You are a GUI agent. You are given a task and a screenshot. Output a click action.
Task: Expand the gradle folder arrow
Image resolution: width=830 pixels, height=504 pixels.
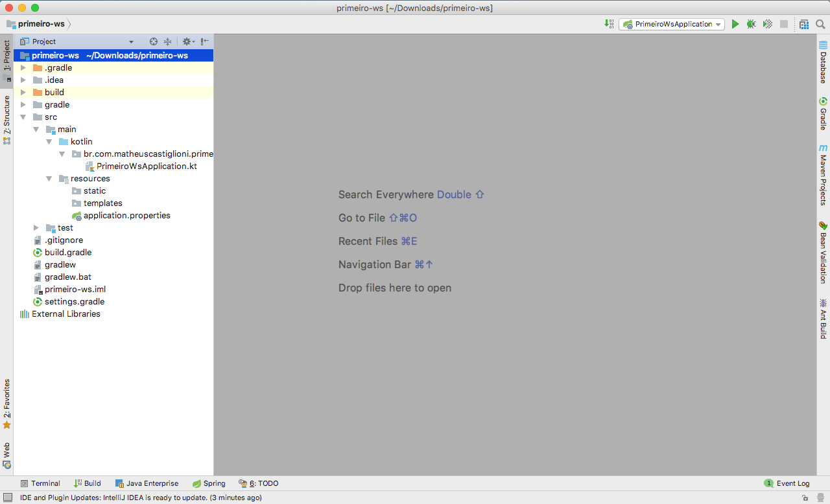(23, 104)
